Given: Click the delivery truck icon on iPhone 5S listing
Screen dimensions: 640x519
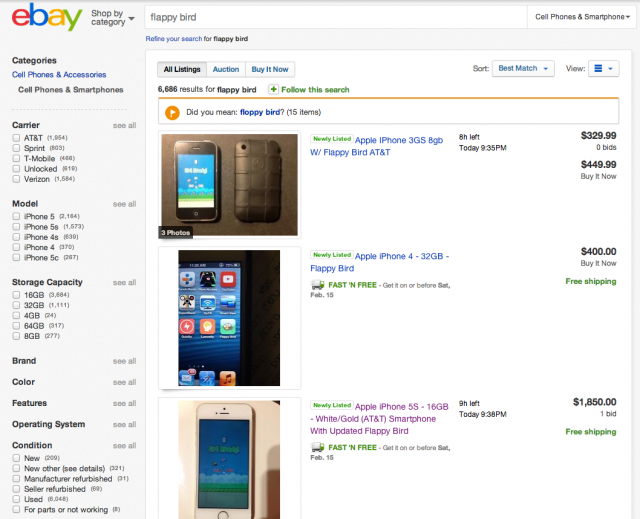Looking at the screenshot, I should click(x=318, y=448).
